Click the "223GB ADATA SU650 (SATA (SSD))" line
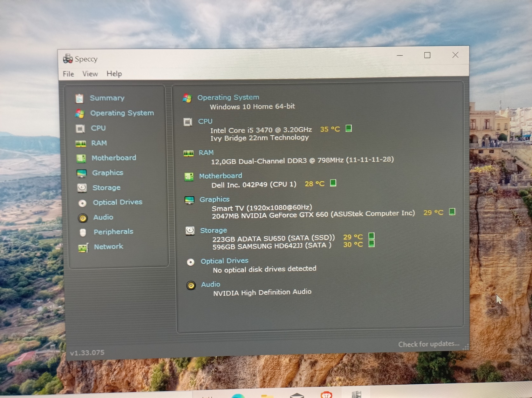 (274, 239)
